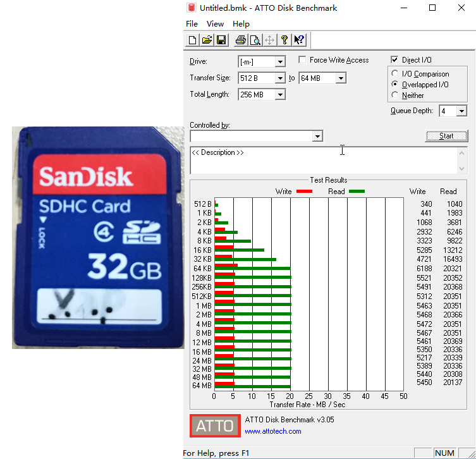
Task: Maximize the ATTO Disk Benchmark window
Action: 432,8
